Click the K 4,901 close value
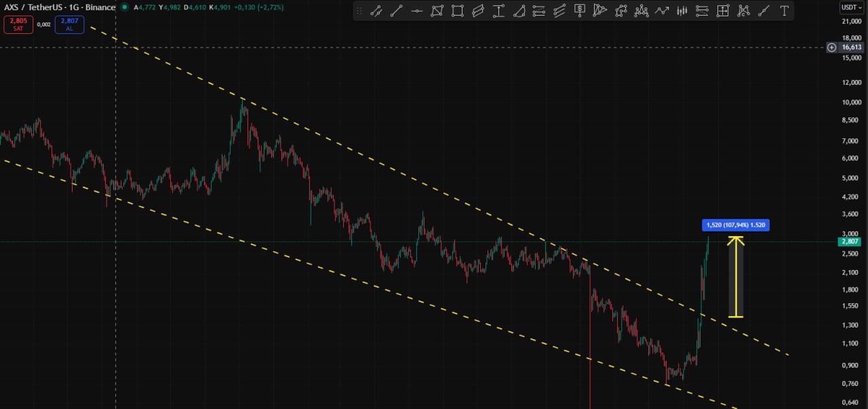Screen dimensions: 868x409 click(220, 7)
